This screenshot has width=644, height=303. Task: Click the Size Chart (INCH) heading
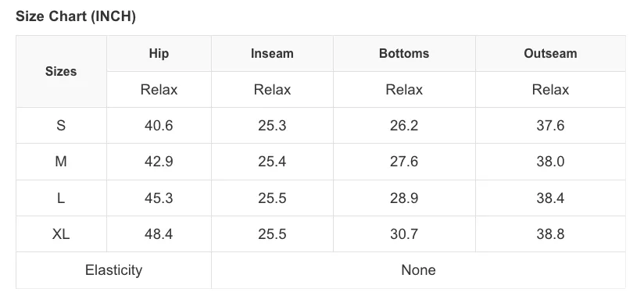pos(76,17)
